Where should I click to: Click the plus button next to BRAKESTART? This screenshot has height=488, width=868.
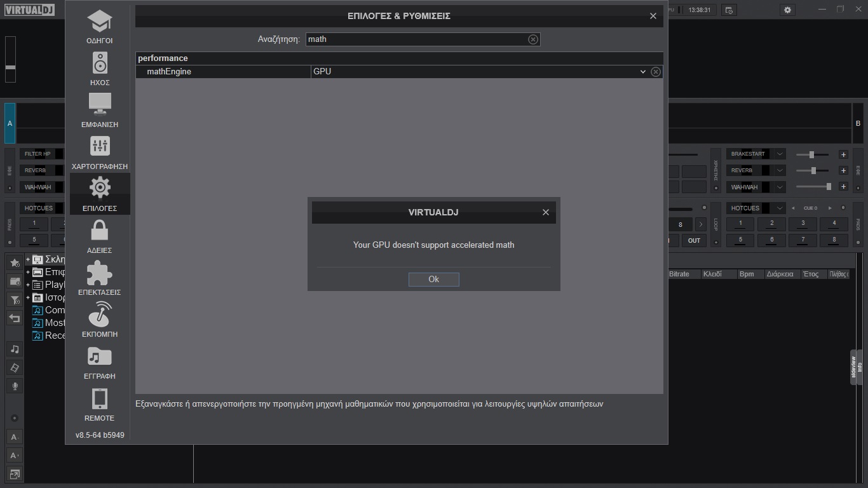point(843,154)
